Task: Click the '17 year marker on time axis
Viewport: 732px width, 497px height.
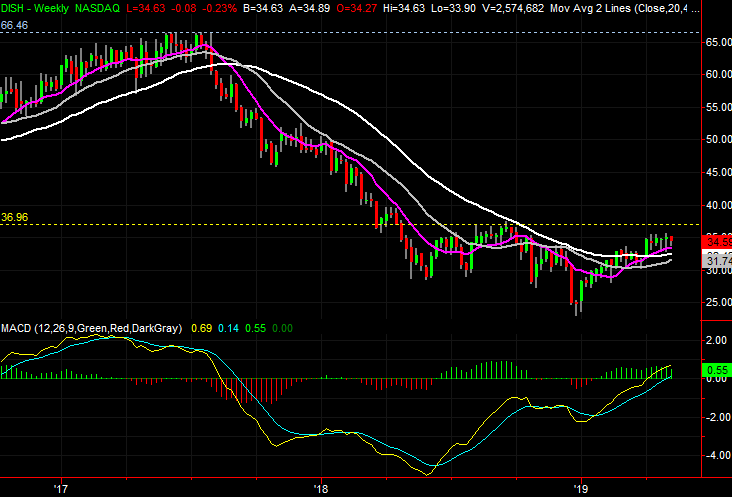Action: pyautogui.click(x=60, y=489)
